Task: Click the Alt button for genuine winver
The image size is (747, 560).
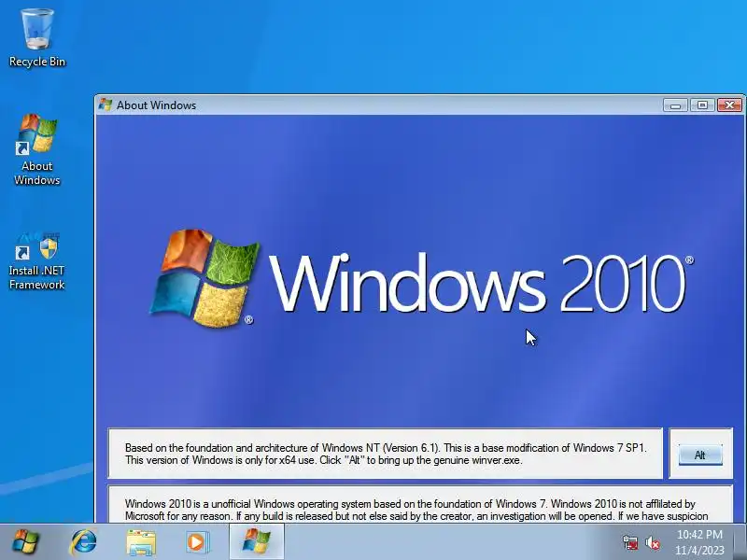Action: tap(700, 455)
